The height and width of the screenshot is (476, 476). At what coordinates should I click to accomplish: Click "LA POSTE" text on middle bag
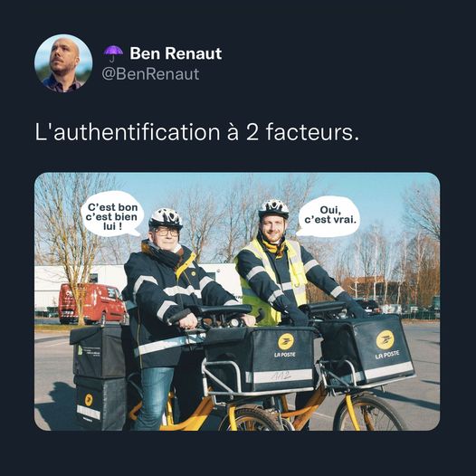pyautogui.click(x=285, y=354)
